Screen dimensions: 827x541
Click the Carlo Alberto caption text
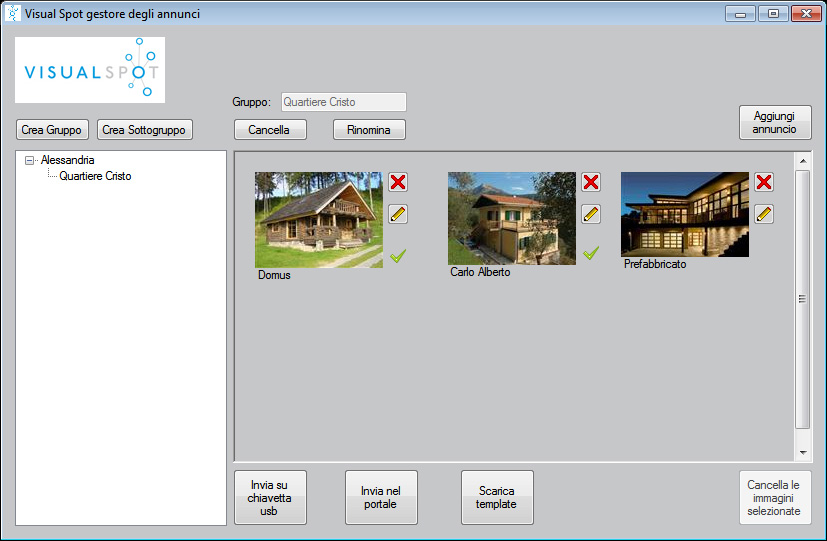(x=480, y=272)
